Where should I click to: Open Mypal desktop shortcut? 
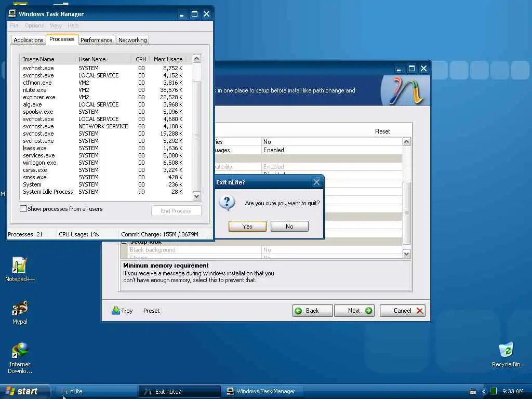20,312
